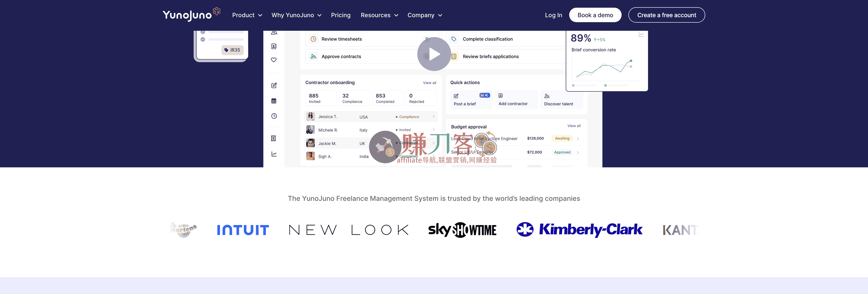Screen dimensions: 868x294
Task: Click the 89% conversion rate value
Action: coord(580,38)
